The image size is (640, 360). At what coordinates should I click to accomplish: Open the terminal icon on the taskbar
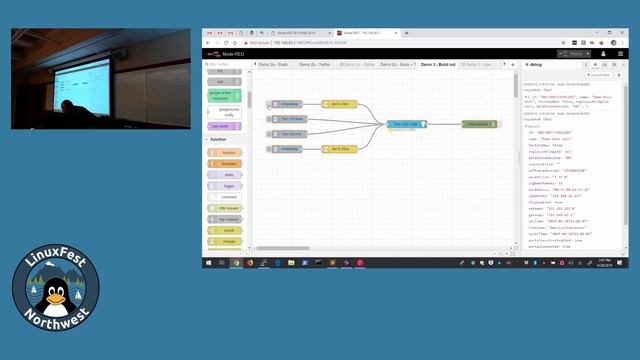[319, 263]
